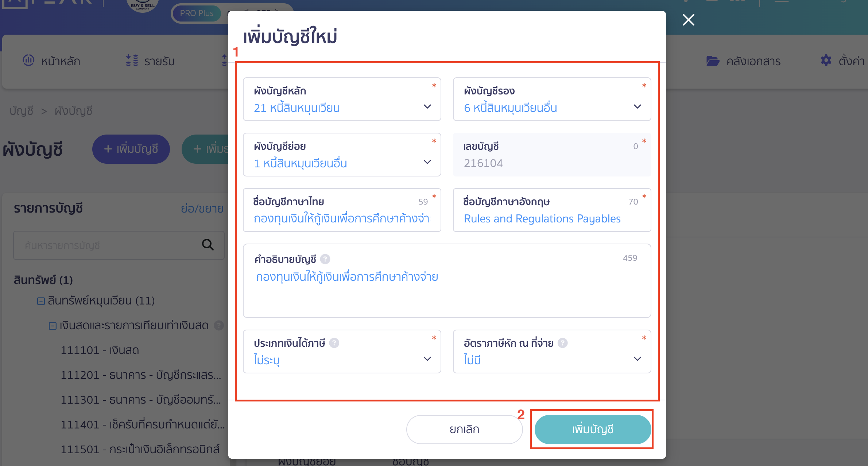This screenshot has height=466, width=868.
Task: Open the อัตราภาษีหัก ณ ที่จ่าย dropdown
Action: (x=637, y=359)
